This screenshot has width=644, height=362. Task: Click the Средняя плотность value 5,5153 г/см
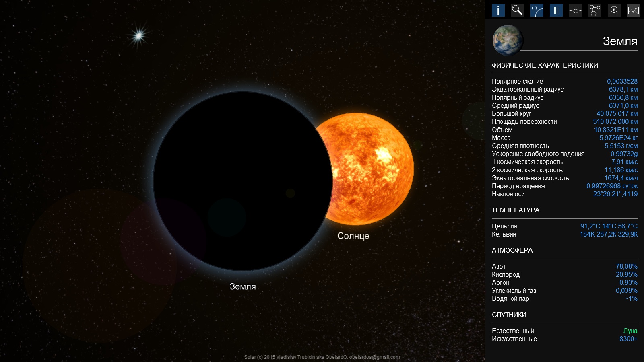click(x=621, y=146)
